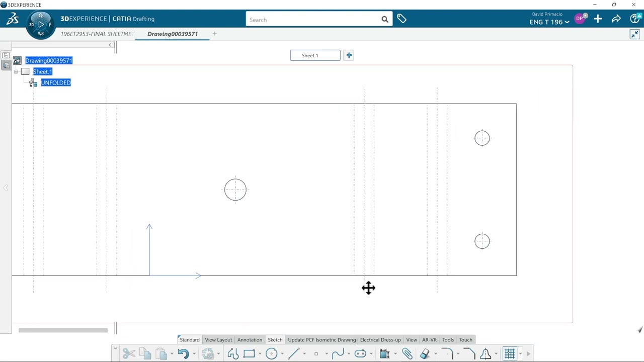Screen dimensions: 644x362
Task: Click the bell-shaped constraint icon
Action: [486, 354]
